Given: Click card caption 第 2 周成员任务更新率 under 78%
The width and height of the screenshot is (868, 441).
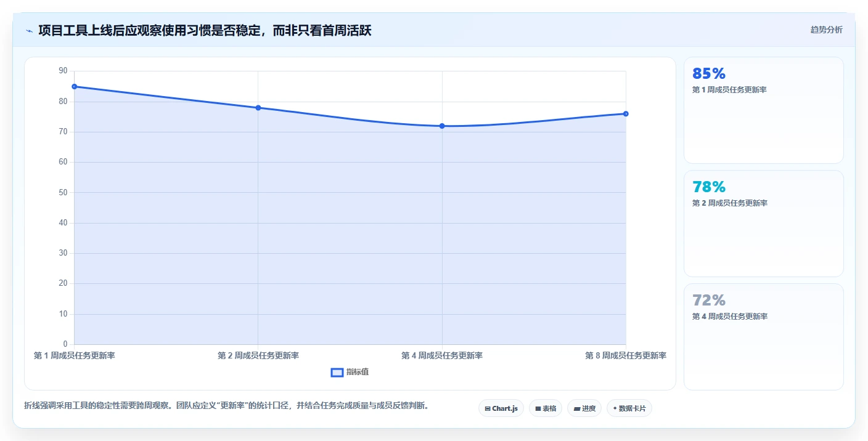Looking at the screenshot, I should click(730, 203).
